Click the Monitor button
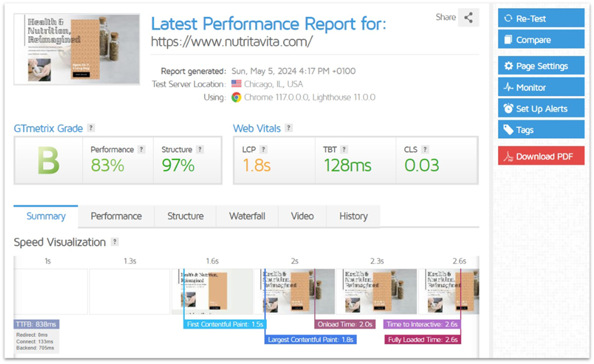 tap(541, 87)
